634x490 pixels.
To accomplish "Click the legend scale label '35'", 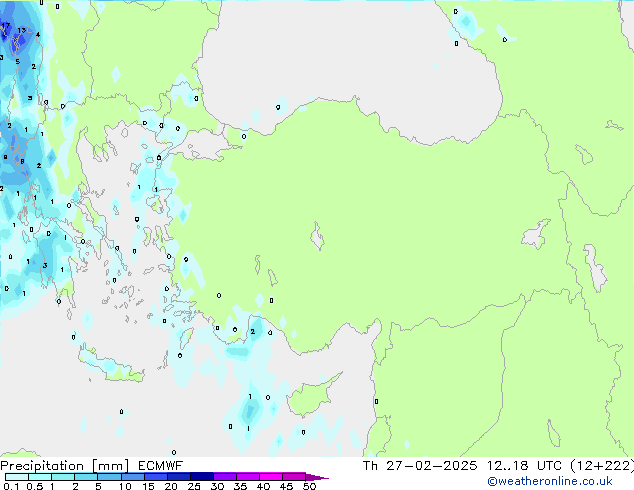I will [240, 486].
